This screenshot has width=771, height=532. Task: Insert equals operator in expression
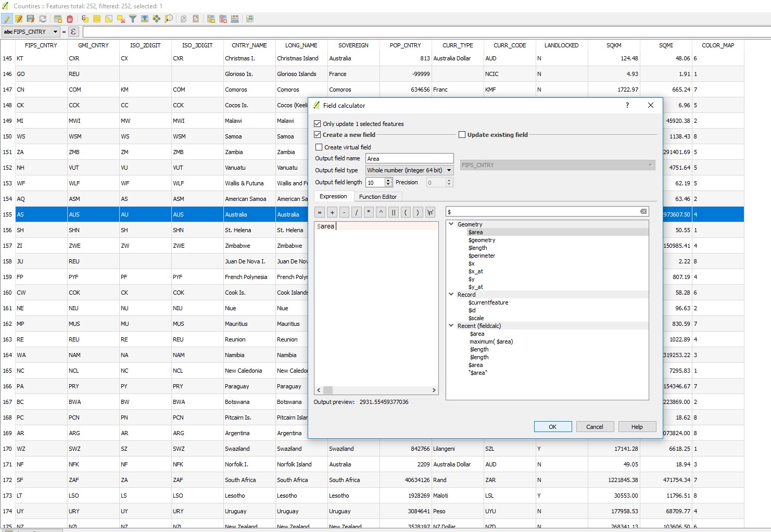pyautogui.click(x=320, y=212)
